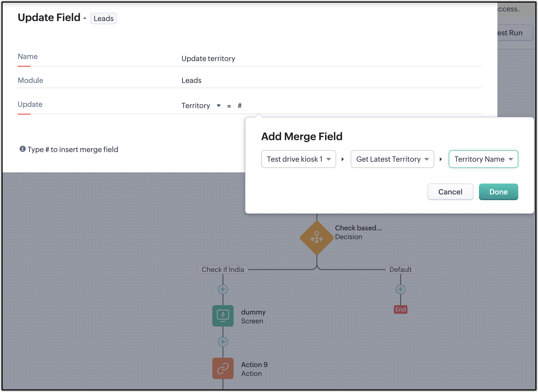Open the Test drive kiosk 1 dropdown
The image size is (538, 392).
click(298, 159)
